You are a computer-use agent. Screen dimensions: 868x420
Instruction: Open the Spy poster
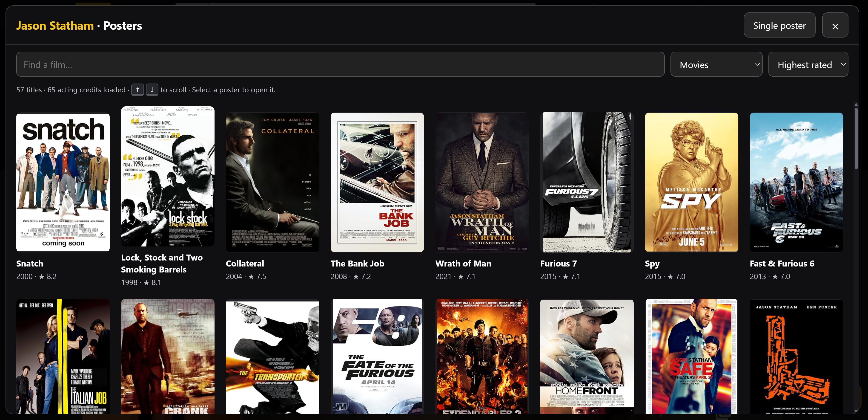691,182
